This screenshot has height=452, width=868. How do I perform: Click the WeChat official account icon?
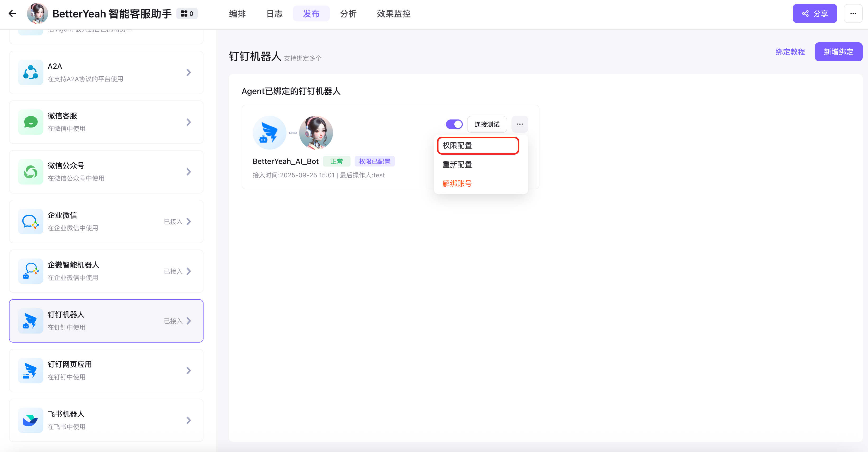pyautogui.click(x=30, y=172)
